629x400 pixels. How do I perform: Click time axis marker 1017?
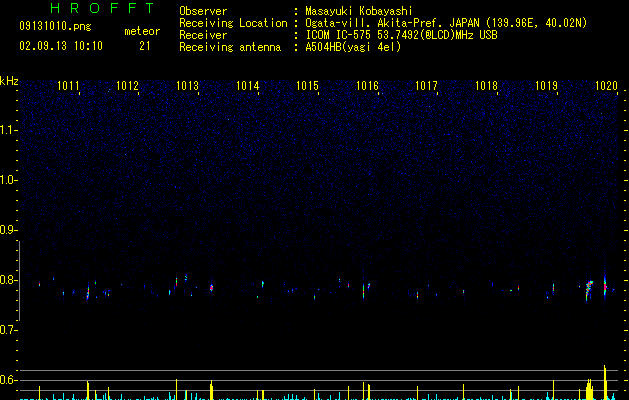(x=426, y=86)
